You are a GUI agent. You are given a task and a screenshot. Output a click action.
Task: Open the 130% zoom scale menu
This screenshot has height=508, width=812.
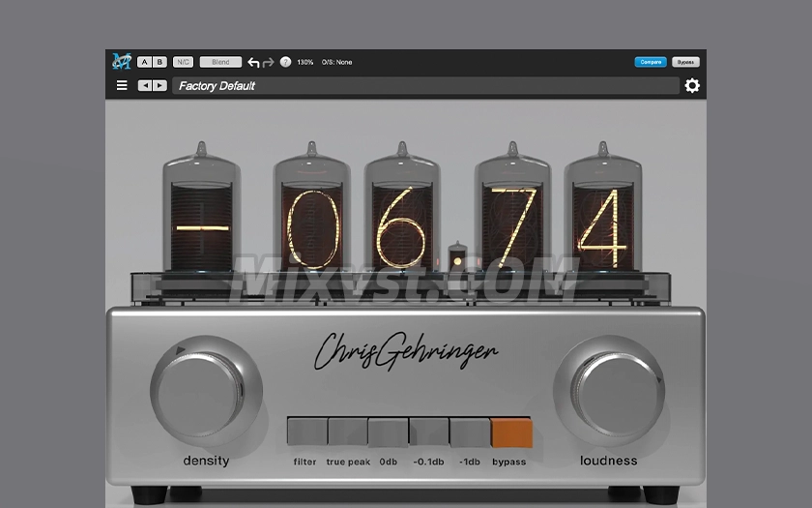click(x=304, y=62)
